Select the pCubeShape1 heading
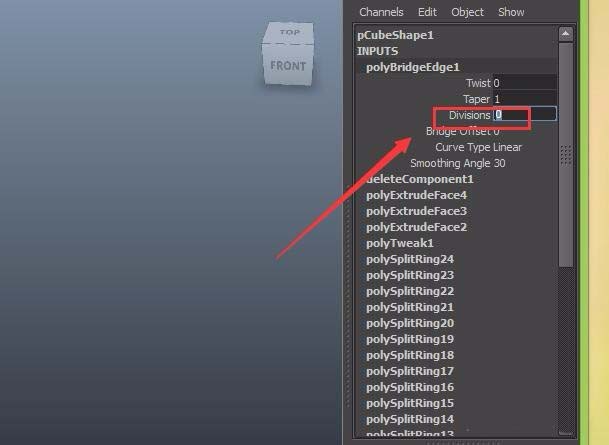The height and width of the screenshot is (445, 609). point(395,35)
